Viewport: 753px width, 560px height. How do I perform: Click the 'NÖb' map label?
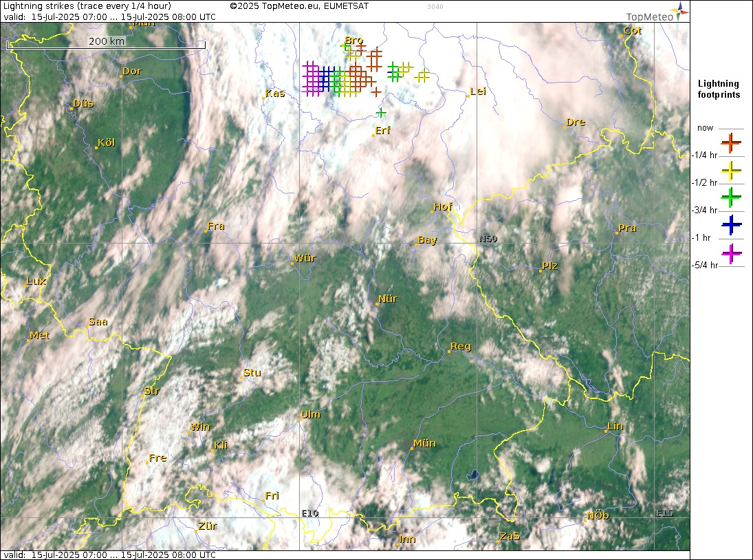tap(598, 515)
